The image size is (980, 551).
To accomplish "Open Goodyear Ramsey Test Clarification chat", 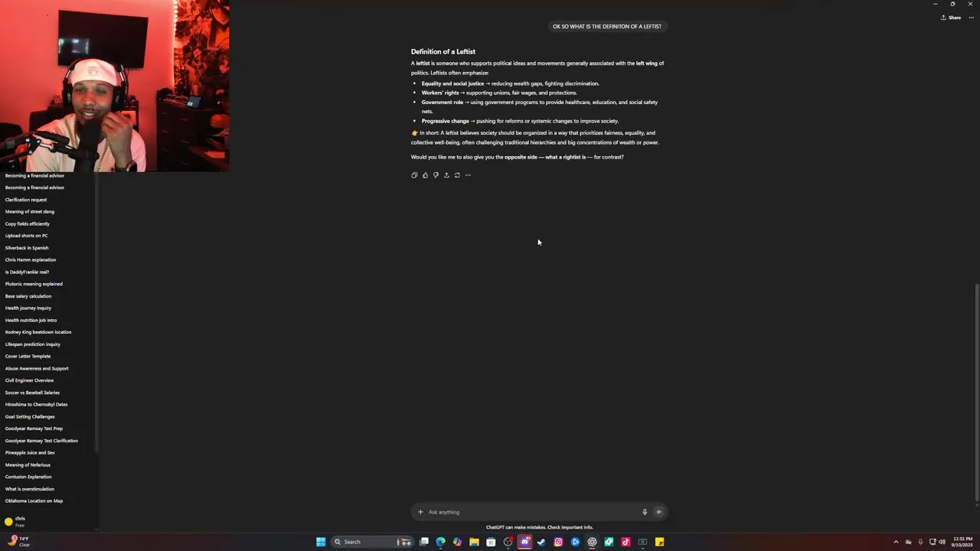I will pos(41,441).
